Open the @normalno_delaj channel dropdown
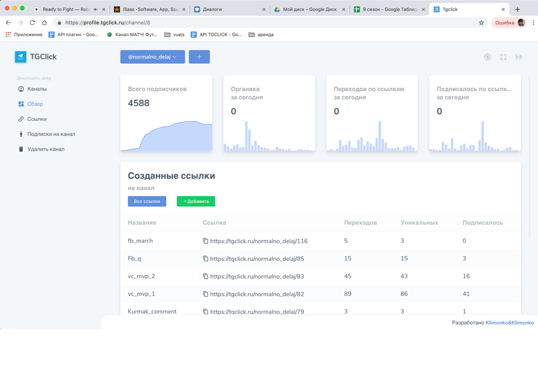Image resolution: width=538 pixels, height=392 pixels. click(152, 57)
